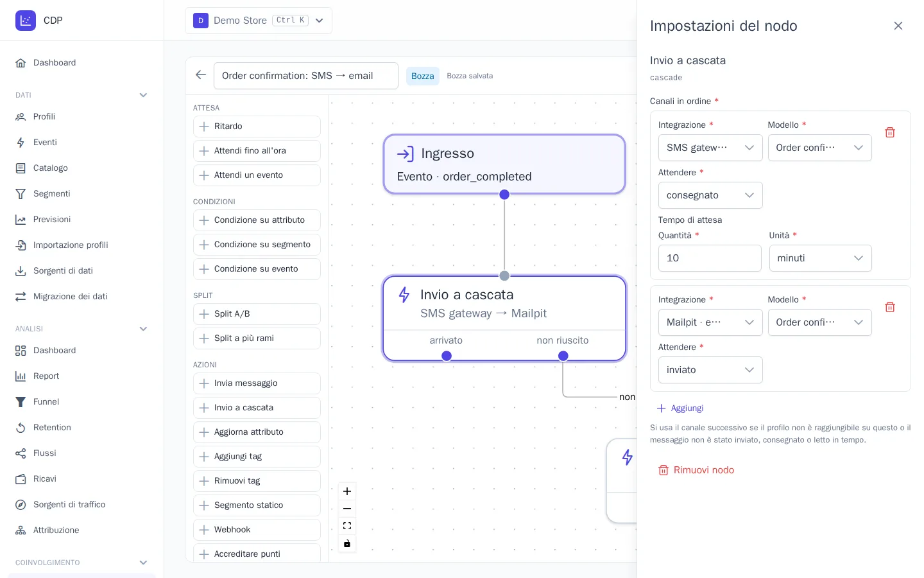This screenshot has height=578, width=924.
Task: Collapse the COINVOLGIMENTO sidebar section
Action: (143, 563)
